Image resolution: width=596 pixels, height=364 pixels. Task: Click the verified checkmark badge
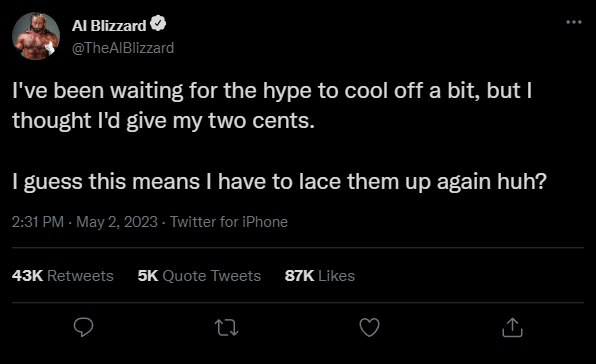tap(158, 24)
